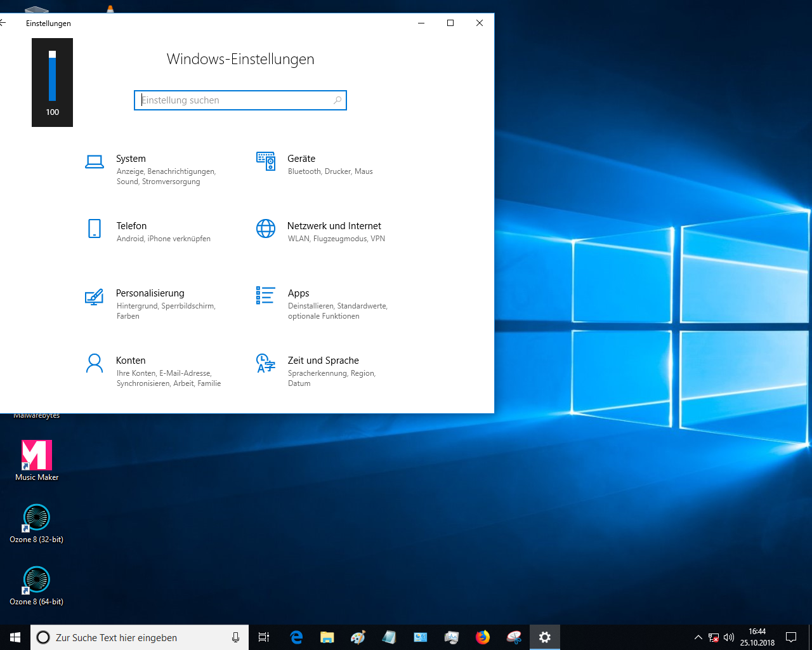Click the Geräte heading link
The height and width of the screenshot is (650, 812).
[301, 159]
